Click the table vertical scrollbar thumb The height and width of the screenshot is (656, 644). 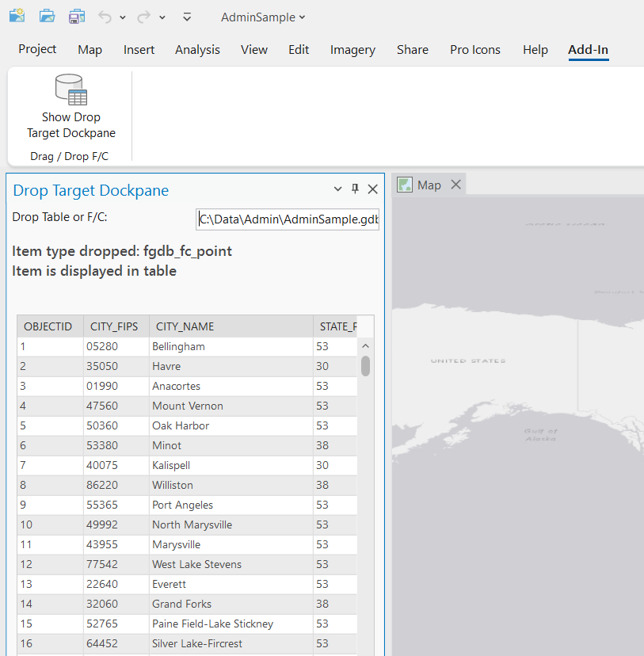[x=365, y=366]
